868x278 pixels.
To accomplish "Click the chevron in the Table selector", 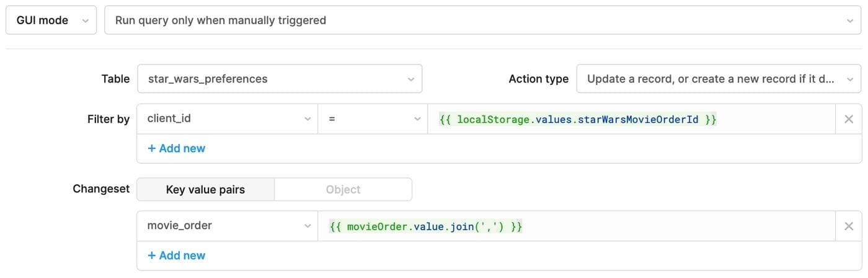I will (410, 79).
